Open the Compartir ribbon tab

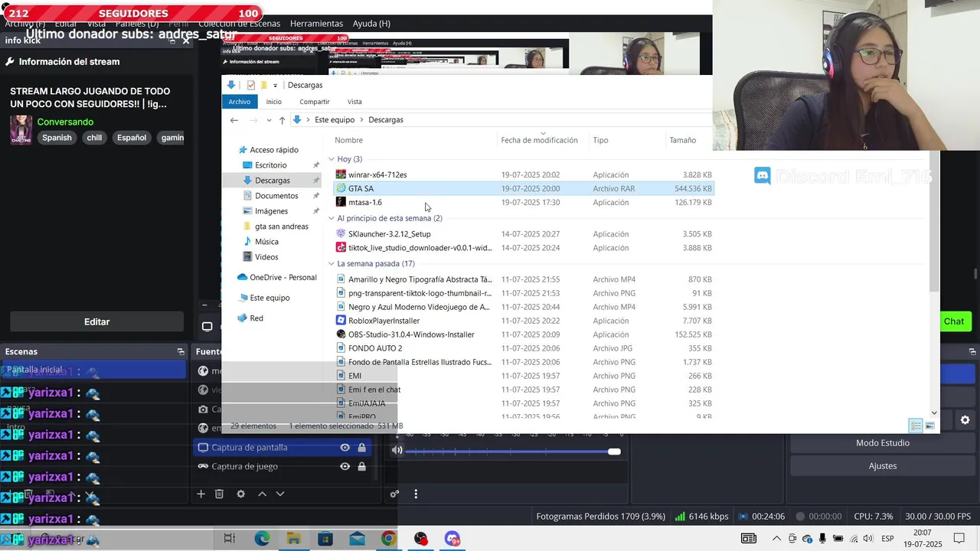point(315,102)
